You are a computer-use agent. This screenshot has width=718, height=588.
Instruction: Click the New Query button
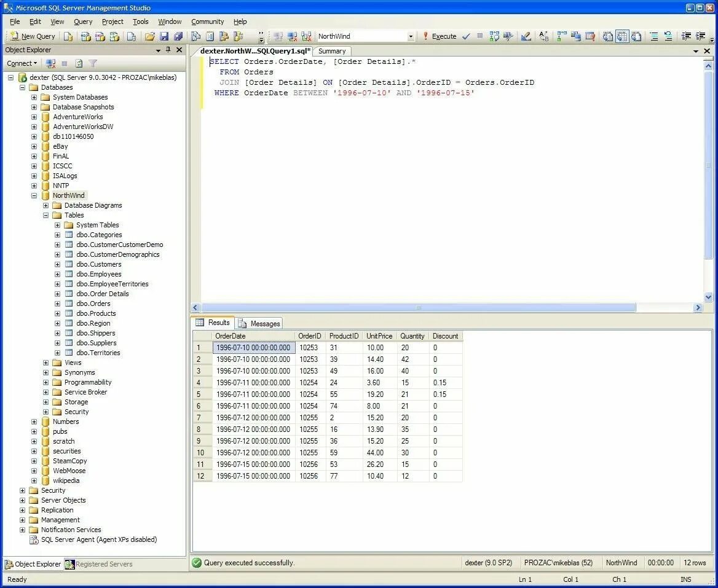coord(33,36)
